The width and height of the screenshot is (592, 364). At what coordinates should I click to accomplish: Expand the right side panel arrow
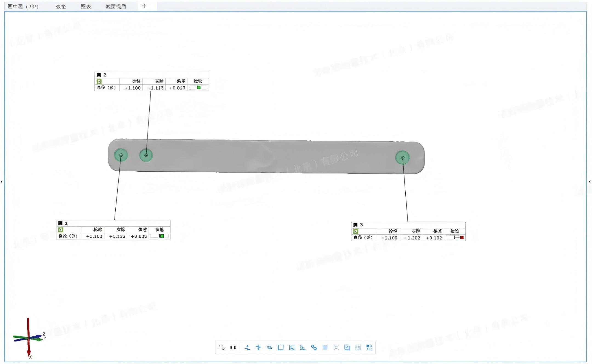point(590,181)
